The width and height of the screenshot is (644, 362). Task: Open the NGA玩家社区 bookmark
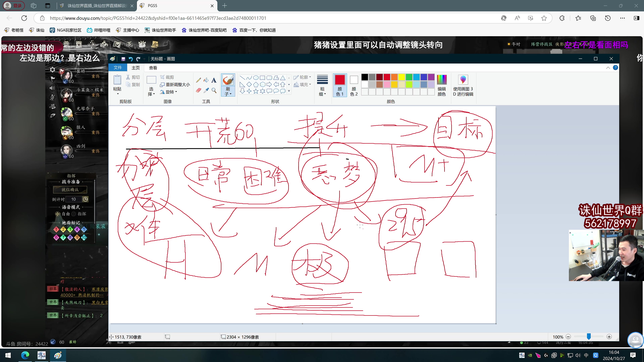coord(66,30)
